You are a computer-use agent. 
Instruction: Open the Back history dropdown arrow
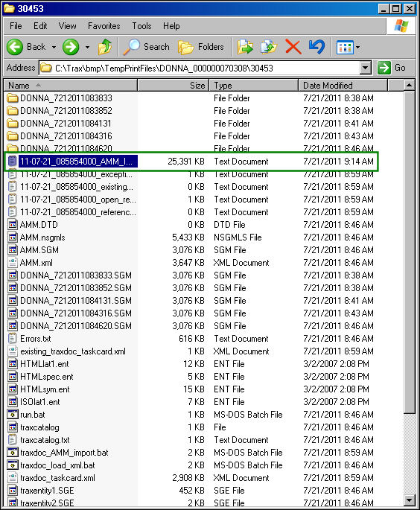coord(54,48)
